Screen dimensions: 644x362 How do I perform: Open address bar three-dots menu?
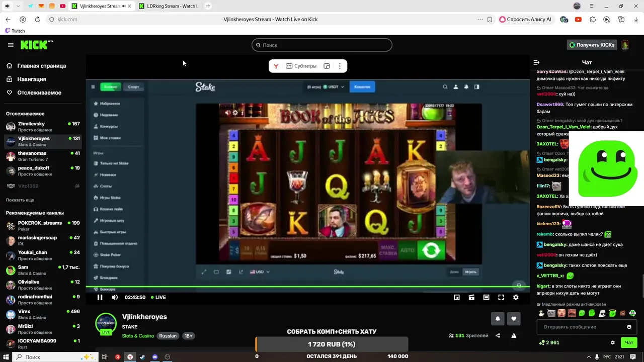(x=480, y=19)
